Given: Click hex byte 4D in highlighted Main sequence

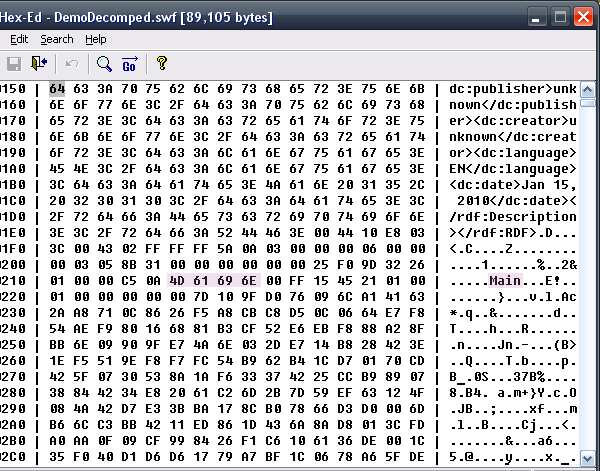Looking at the screenshot, I should coord(177,281).
